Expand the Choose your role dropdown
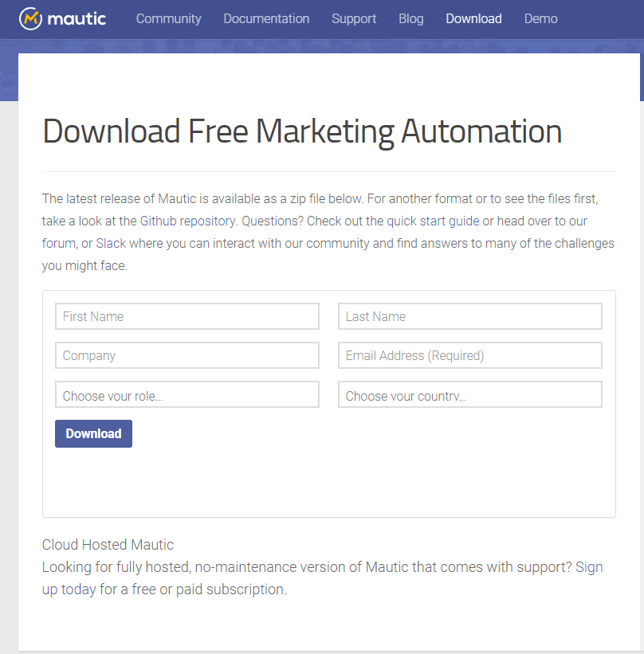 coord(187,394)
